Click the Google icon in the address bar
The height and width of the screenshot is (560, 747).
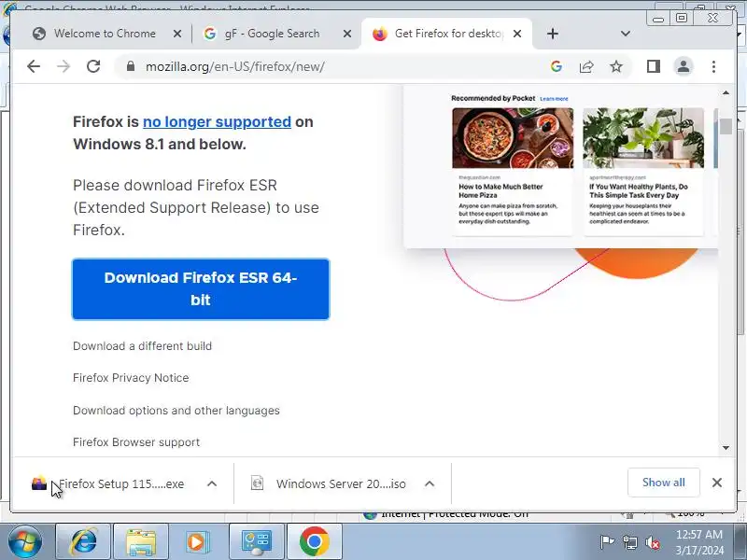(556, 66)
